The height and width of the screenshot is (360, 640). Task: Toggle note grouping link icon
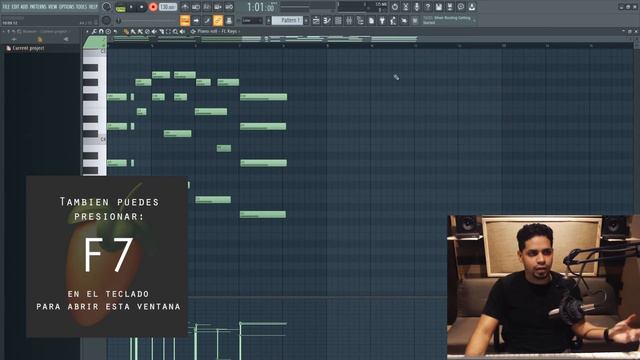218,20
